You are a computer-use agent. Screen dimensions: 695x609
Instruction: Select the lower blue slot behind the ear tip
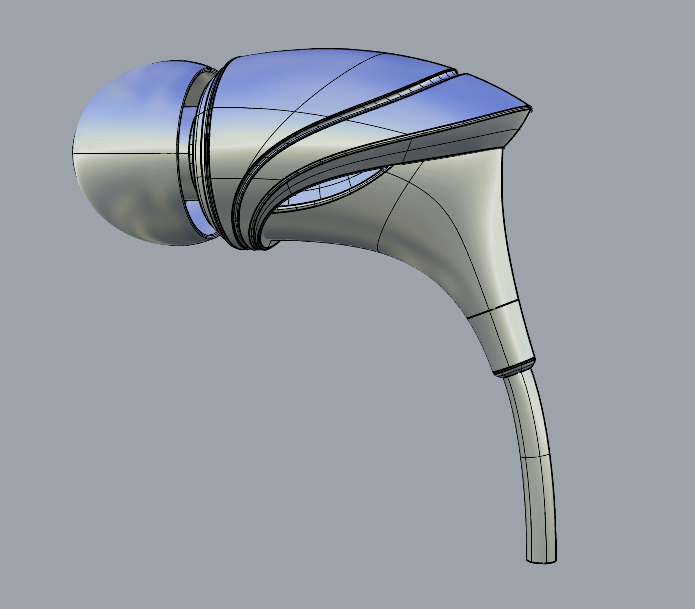[194, 216]
